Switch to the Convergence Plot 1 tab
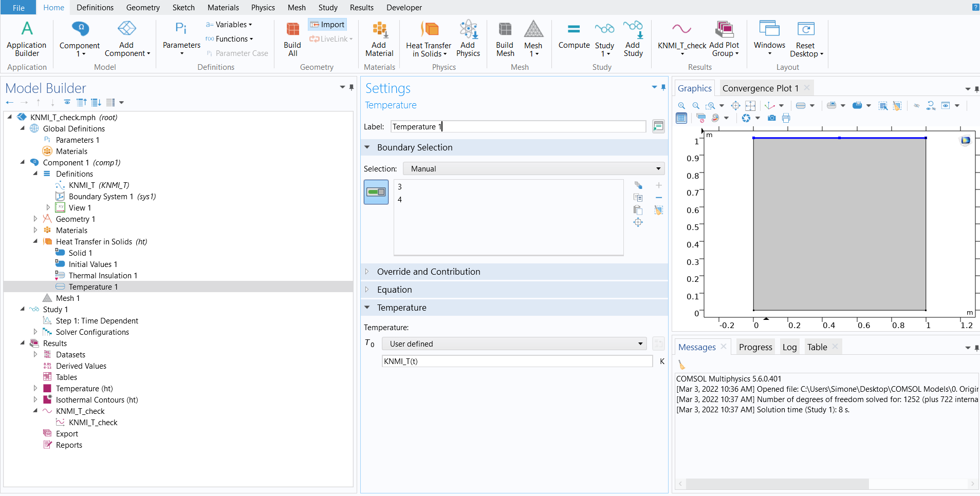 tap(760, 88)
